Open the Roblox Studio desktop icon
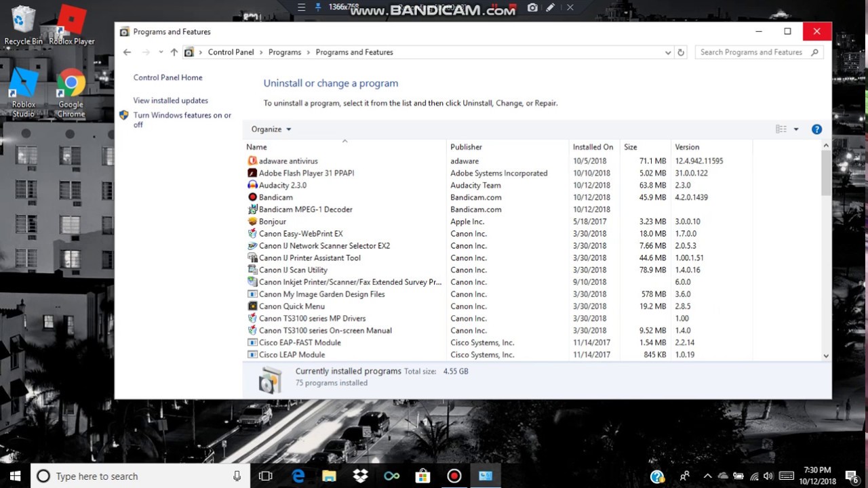 (x=23, y=94)
